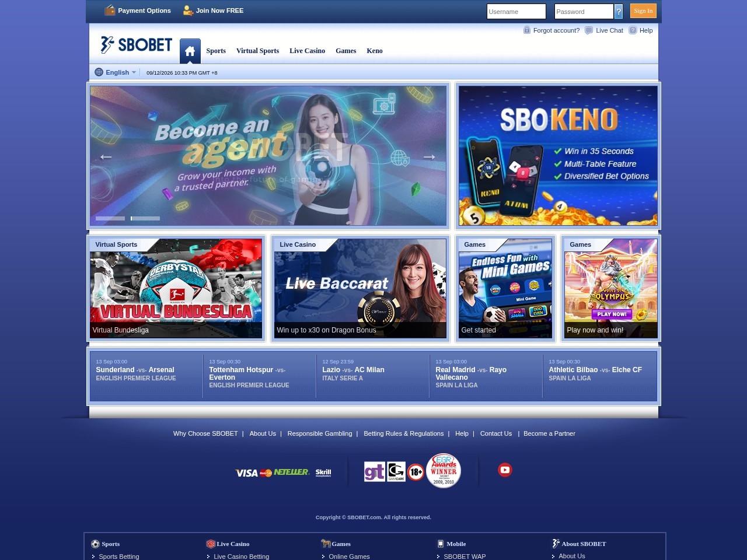Image resolution: width=747 pixels, height=560 pixels.
Task: Show previous banner with left arrow
Action: 106,156
